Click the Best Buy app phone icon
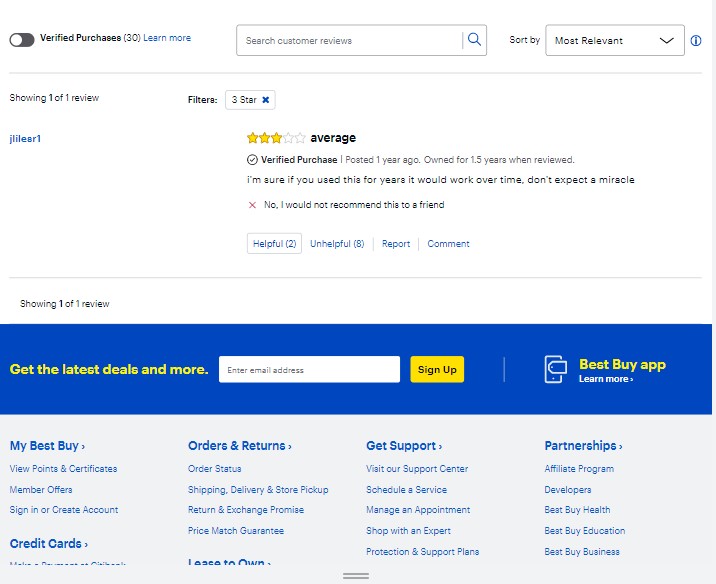This screenshot has height=584, width=716. pos(556,369)
